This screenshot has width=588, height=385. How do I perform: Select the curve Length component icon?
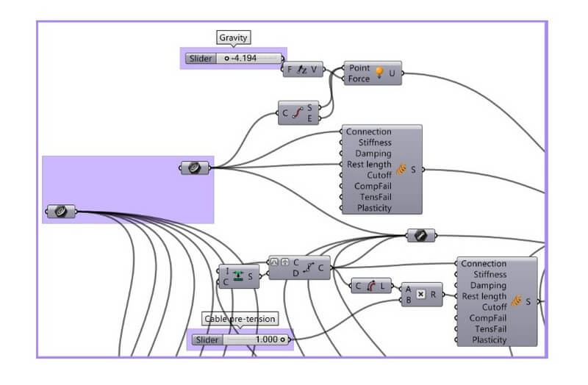tap(370, 287)
